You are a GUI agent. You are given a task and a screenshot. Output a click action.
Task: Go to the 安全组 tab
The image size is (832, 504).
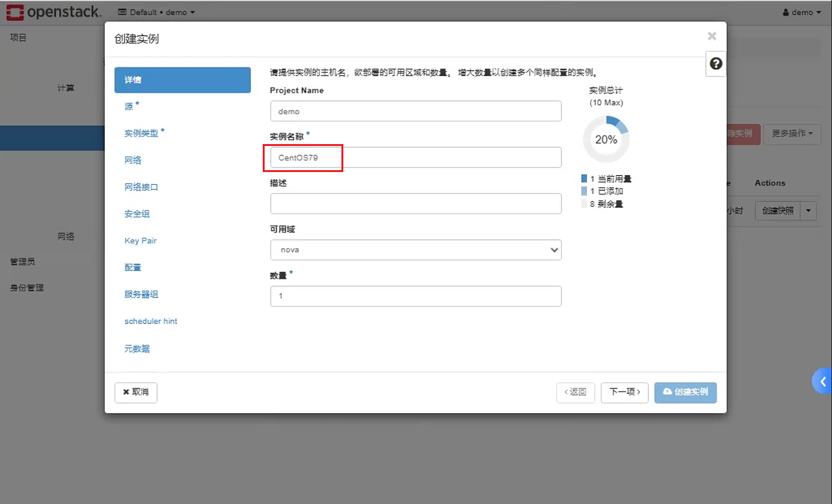[x=137, y=214]
